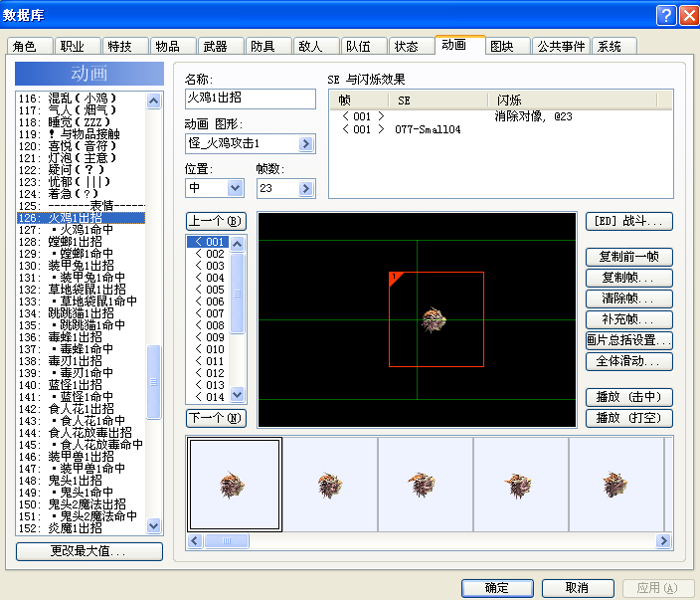Open 画片总括设置... dialog
700x600 pixels.
tap(628, 340)
